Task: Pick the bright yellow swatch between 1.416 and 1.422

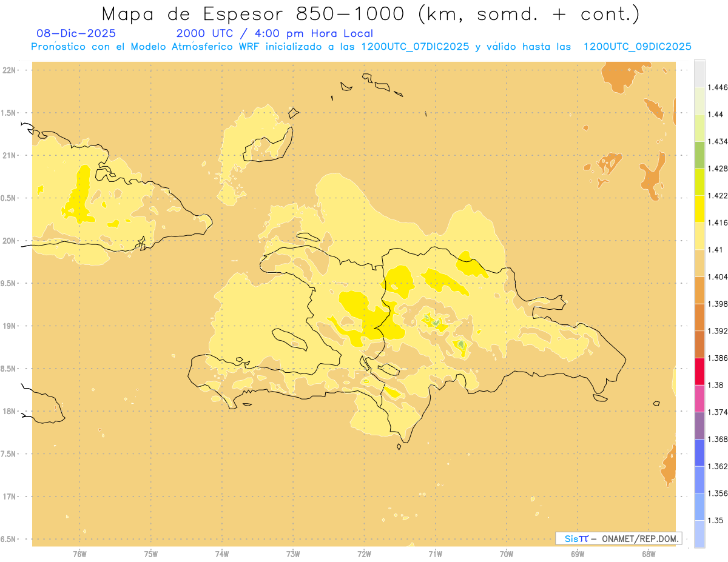Action: [x=699, y=209]
